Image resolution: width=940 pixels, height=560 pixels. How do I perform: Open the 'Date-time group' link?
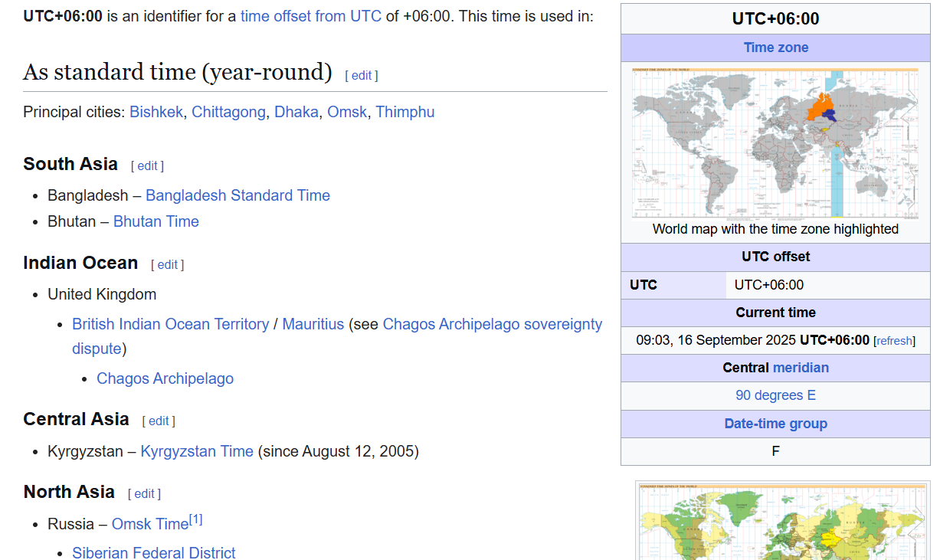775,424
